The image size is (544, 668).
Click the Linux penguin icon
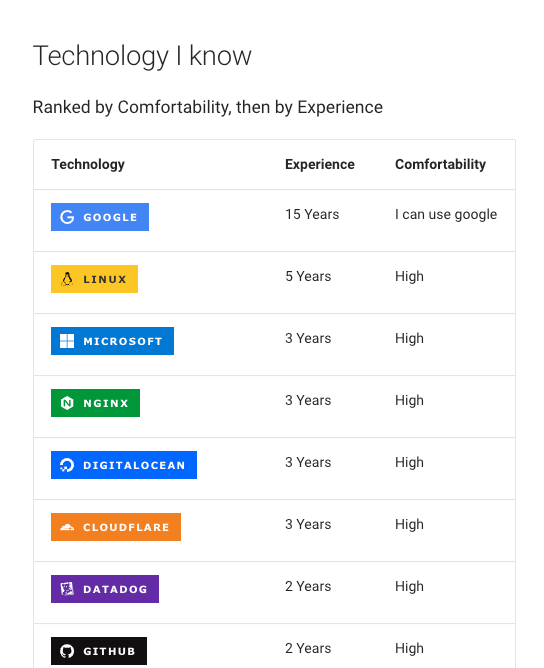67,279
